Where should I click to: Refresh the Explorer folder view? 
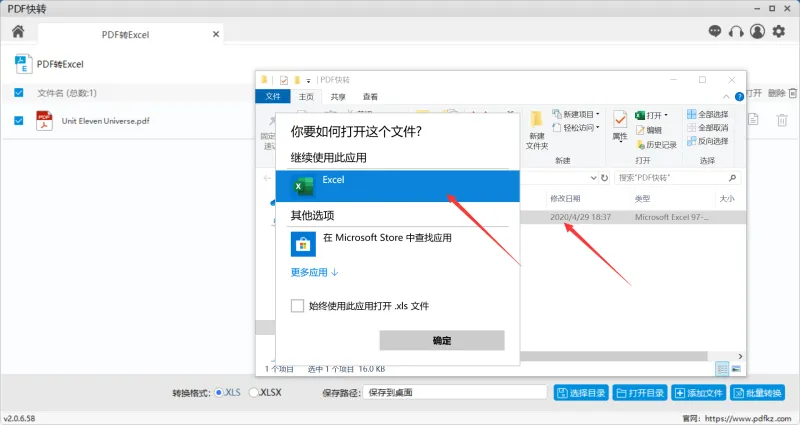605,178
